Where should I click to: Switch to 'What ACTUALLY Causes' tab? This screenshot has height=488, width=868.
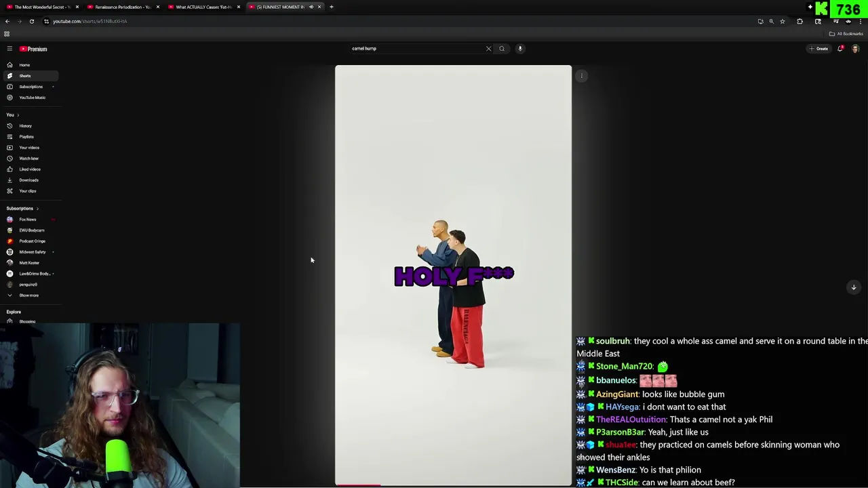pyautogui.click(x=203, y=7)
